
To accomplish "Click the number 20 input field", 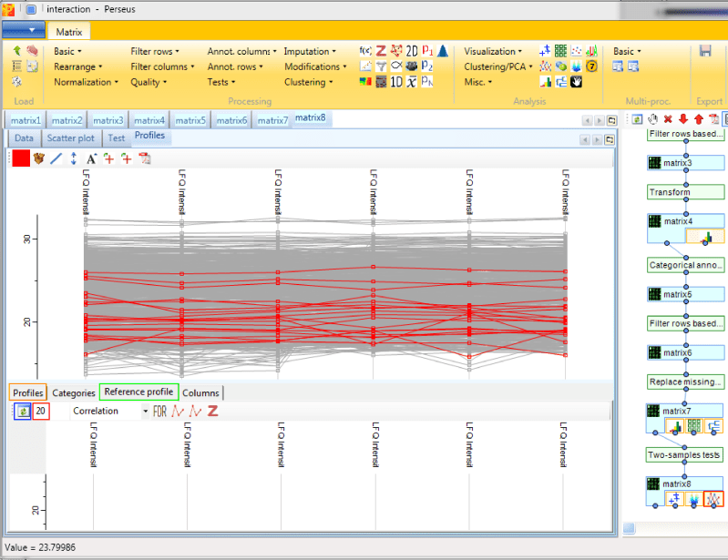I will [41, 411].
